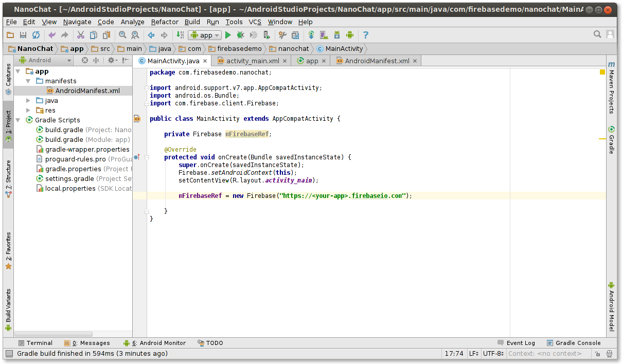
Task: Toggle the Captures side panel
Action: tap(8, 79)
